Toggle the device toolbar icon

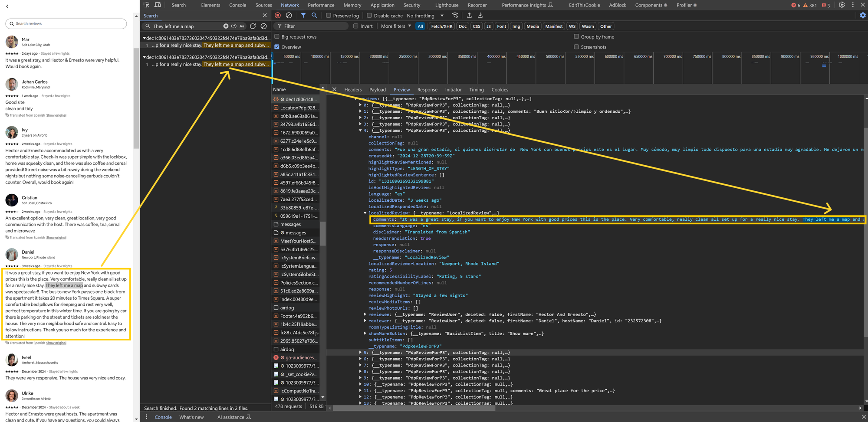click(158, 5)
